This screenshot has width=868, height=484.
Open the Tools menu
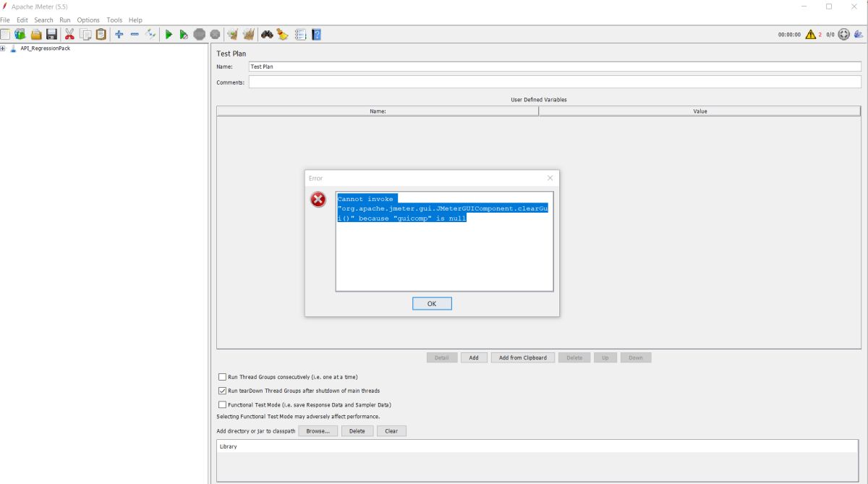114,20
